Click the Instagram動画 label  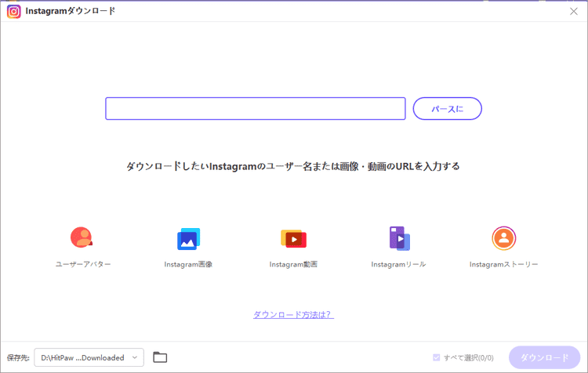coord(293,264)
